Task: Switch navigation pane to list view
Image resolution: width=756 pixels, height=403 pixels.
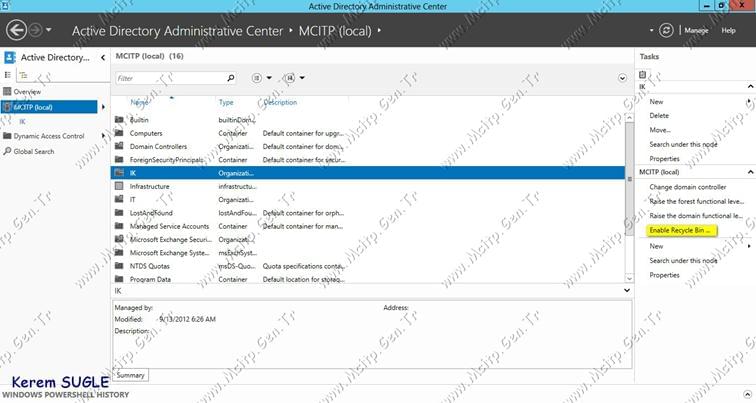Action: point(8,75)
